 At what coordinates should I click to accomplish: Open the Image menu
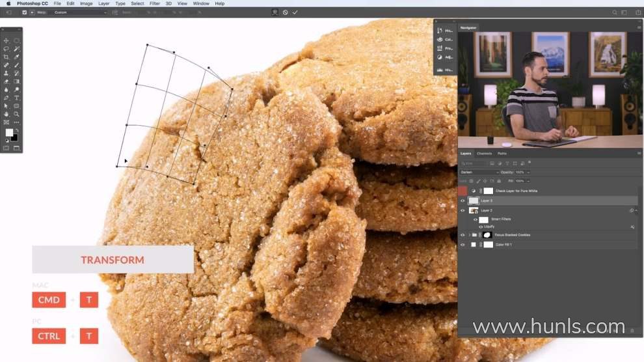(x=86, y=3)
